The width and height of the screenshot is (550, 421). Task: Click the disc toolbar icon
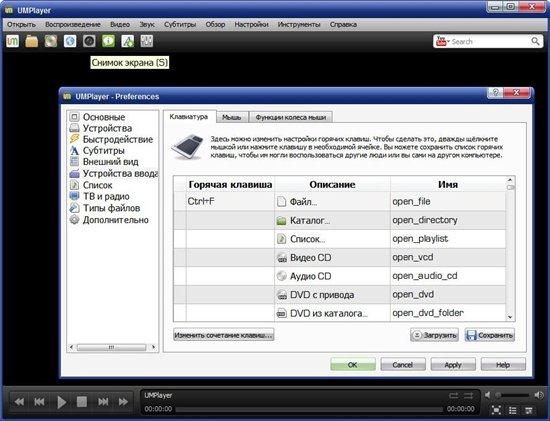51,41
